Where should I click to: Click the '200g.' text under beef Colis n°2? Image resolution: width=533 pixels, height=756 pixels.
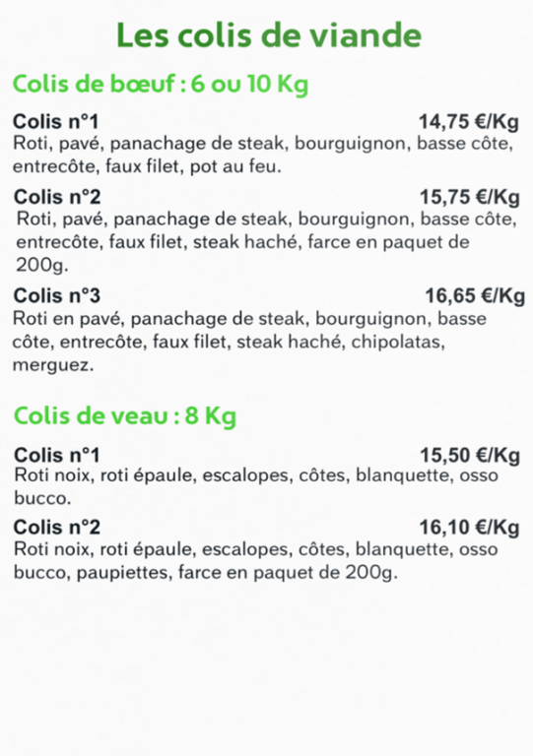click(x=42, y=265)
